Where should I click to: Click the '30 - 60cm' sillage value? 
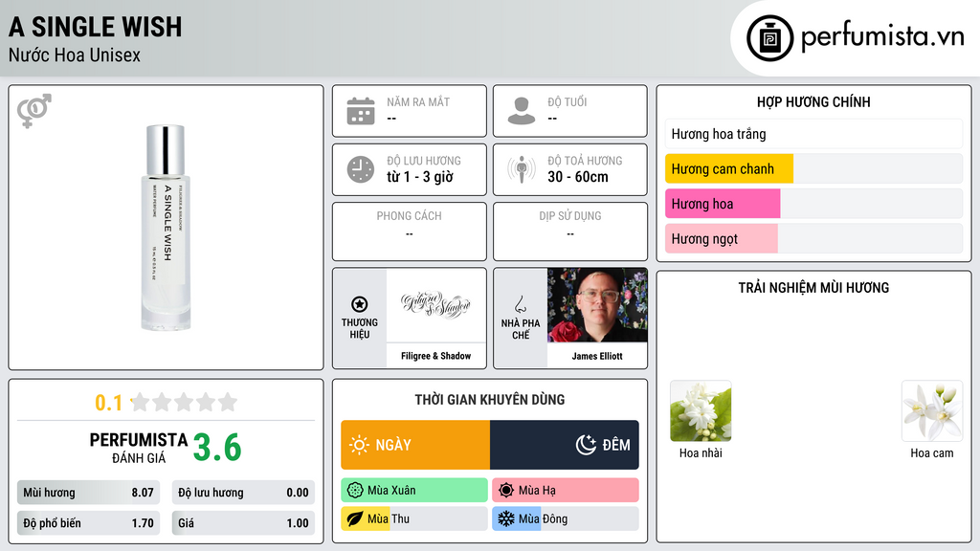[x=578, y=177]
